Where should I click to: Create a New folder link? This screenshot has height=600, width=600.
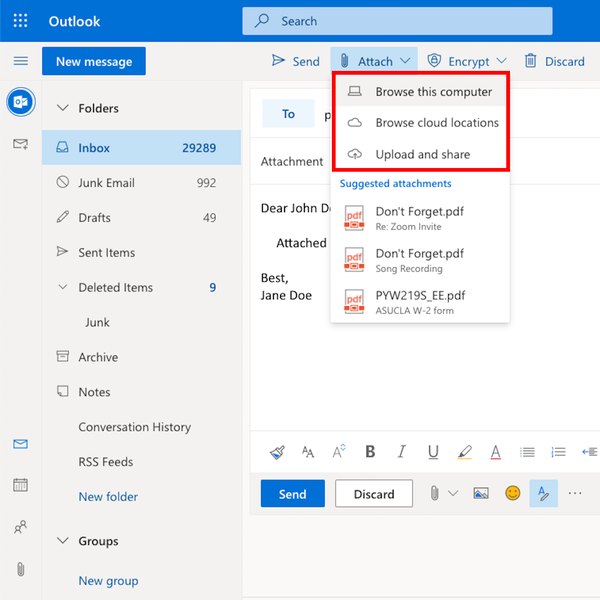(x=108, y=496)
